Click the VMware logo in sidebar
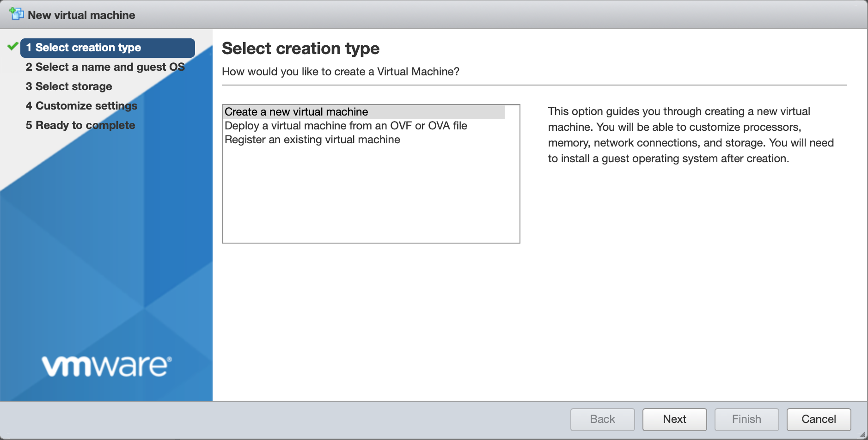Viewport: 868px width, 440px height. 107,366
